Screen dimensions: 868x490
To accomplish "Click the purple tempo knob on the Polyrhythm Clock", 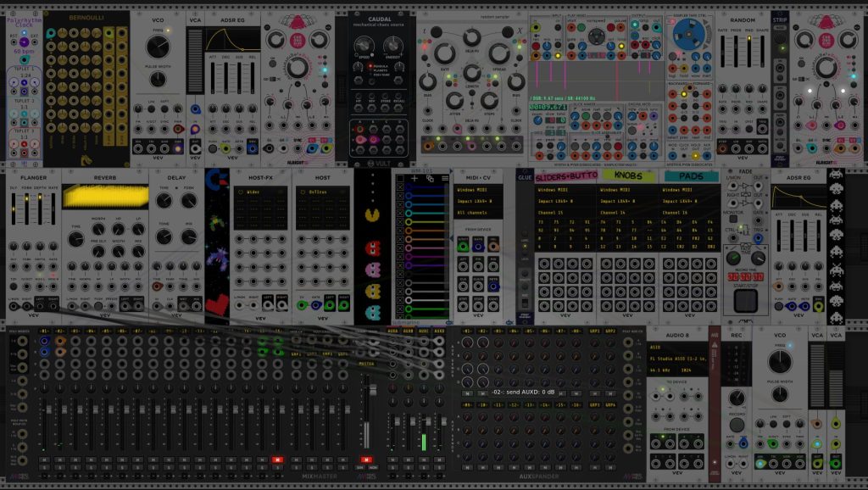I will point(24,42).
